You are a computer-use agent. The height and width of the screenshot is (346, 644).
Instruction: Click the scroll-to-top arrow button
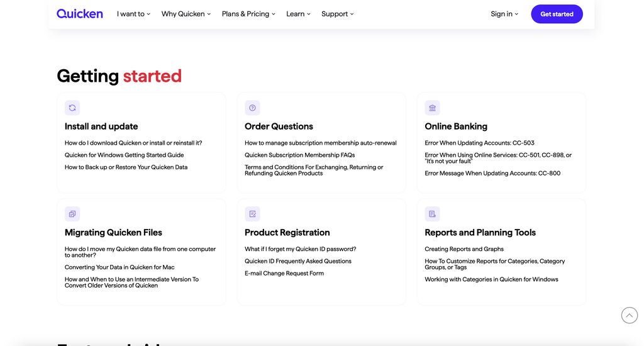tap(629, 315)
